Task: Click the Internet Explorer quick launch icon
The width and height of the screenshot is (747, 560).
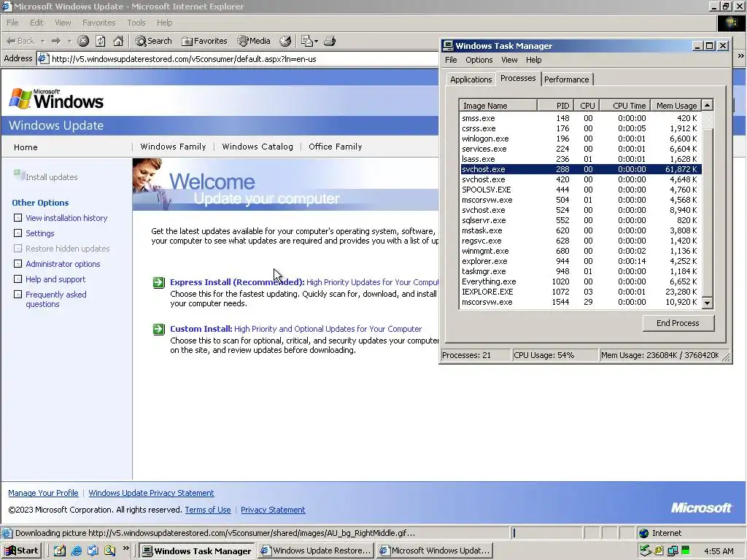Action: pyautogui.click(x=76, y=551)
